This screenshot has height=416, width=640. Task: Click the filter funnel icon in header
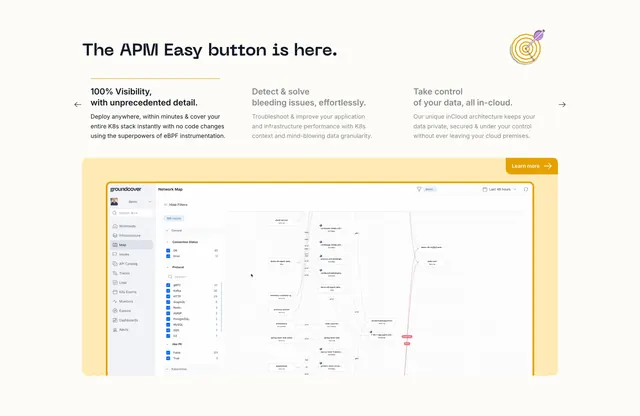tap(419, 189)
